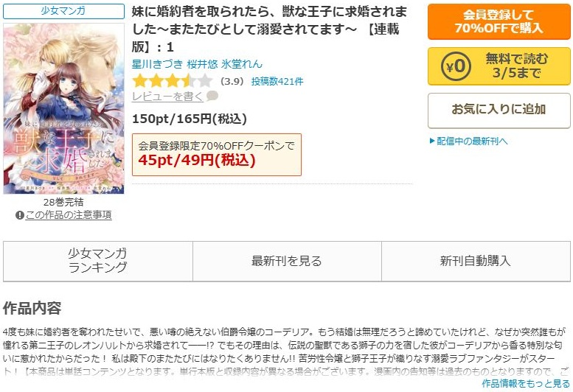573x392 pixels.
Task: View 投稿数421件 reviews link
Action: (277, 81)
